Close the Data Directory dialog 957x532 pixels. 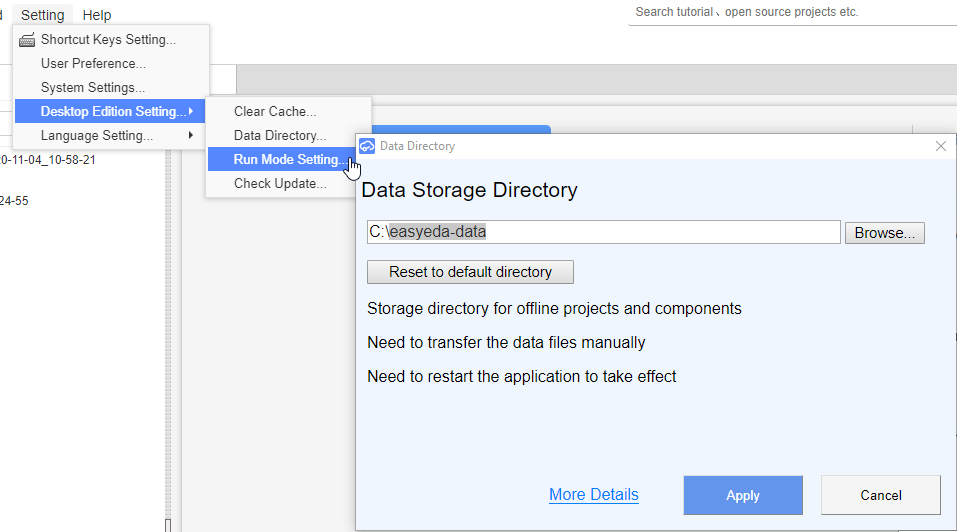(x=941, y=146)
